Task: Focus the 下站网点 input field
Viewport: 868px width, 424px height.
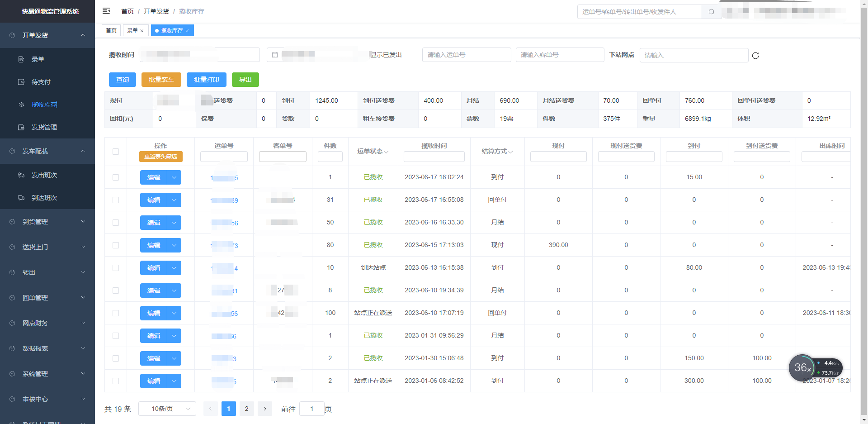Action: coord(694,55)
